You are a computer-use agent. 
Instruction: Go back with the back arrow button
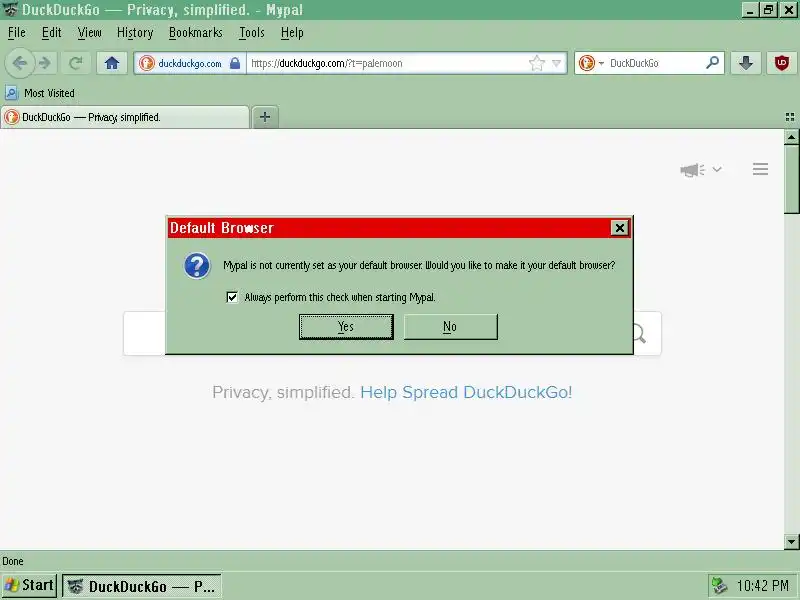point(19,63)
